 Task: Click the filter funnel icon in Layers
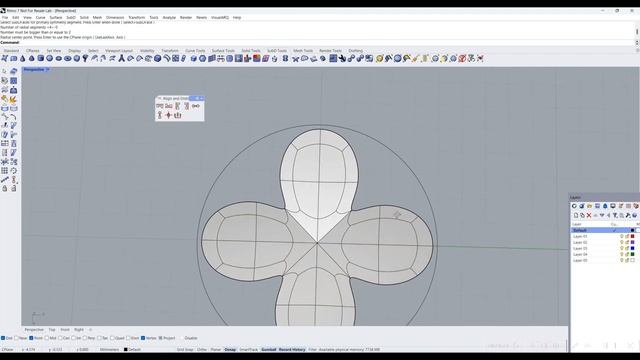pyautogui.click(x=615, y=215)
